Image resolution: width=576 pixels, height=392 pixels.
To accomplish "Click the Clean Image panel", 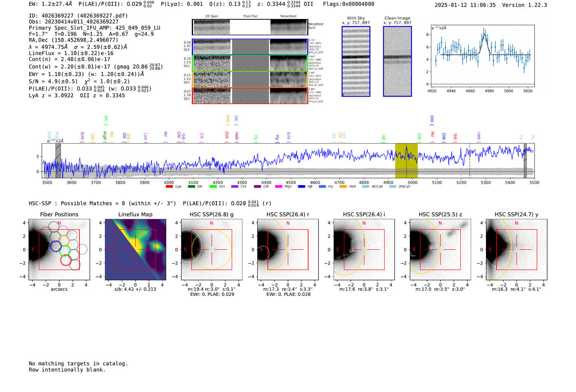I will [397, 61].
